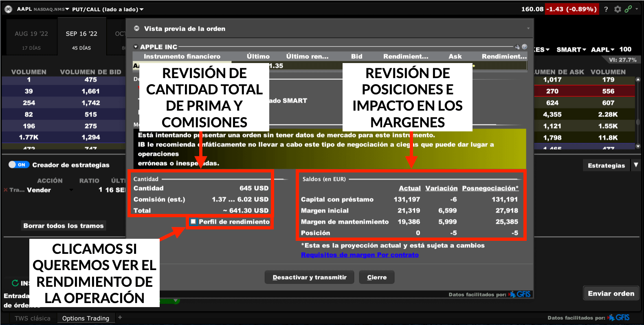Open Requisitos de margen Por contrato link
644x325 pixels.
pos(360,255)
